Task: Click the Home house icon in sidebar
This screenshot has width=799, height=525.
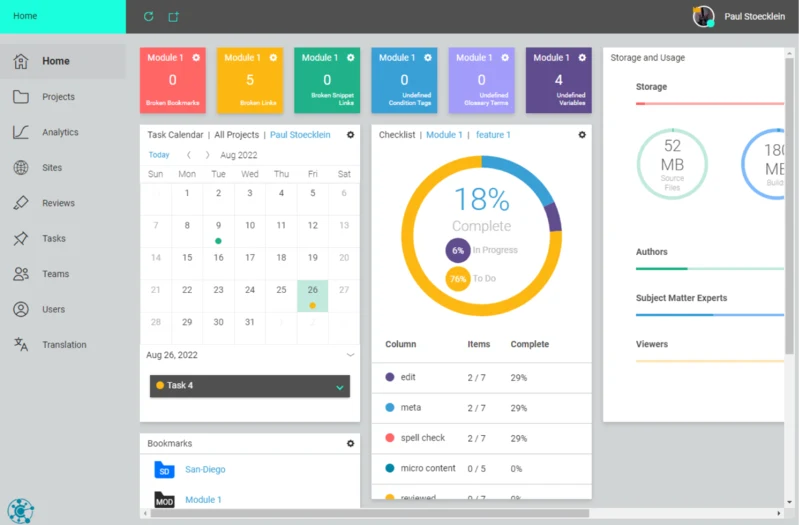Action: coord(20,61)
